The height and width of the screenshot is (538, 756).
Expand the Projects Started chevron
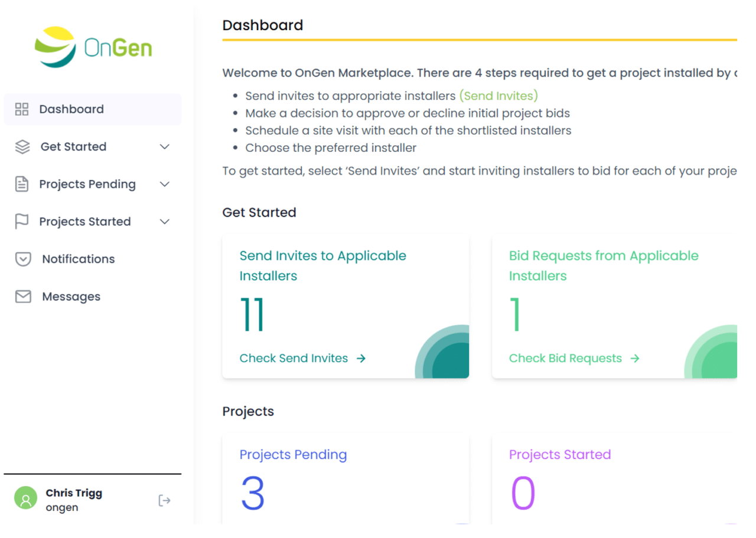coord(165,221)
